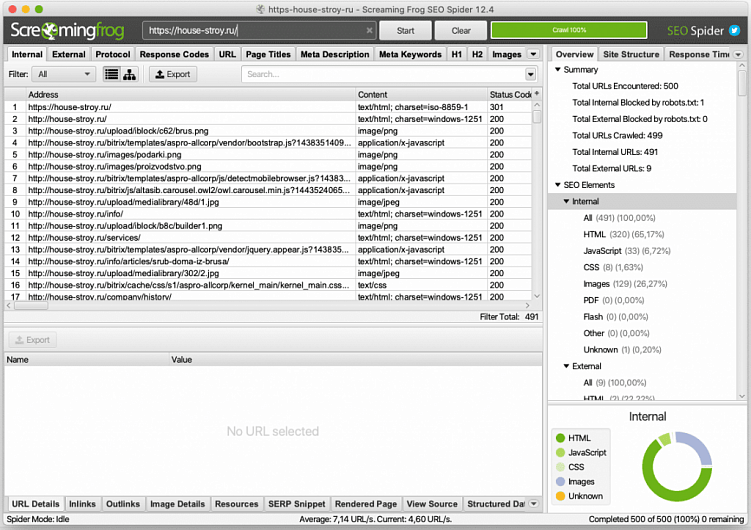Select the podarki.png URL row
The width and height of the screenshot is (751, 530).
click(x=268, y=155)
